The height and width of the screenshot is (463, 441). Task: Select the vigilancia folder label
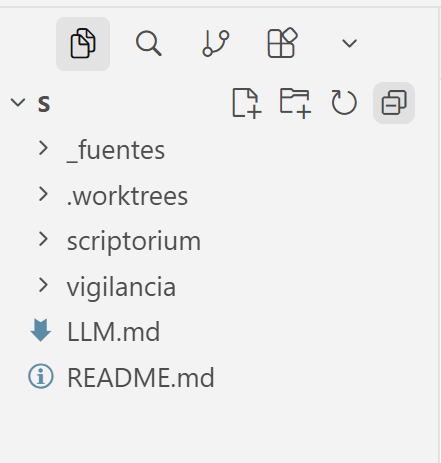click(121, 287)
